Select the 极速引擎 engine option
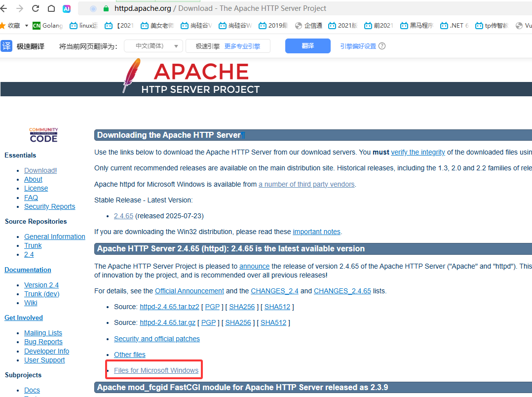 208,46
